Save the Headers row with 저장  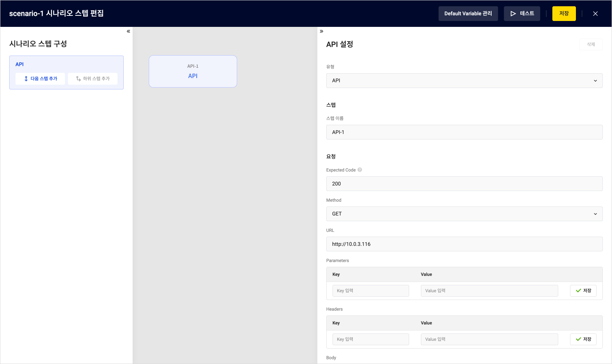[583, 339]
